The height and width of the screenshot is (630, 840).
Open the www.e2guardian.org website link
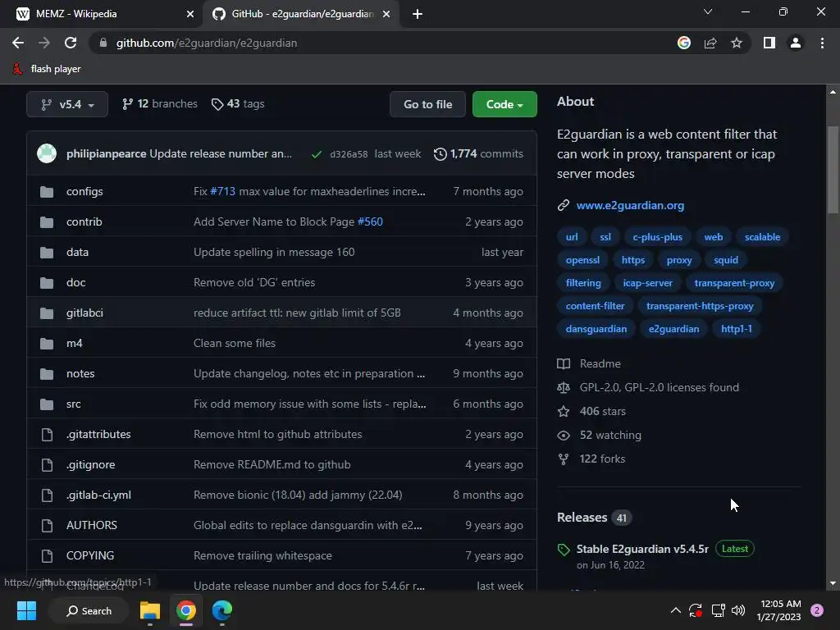tap(630, 205)
